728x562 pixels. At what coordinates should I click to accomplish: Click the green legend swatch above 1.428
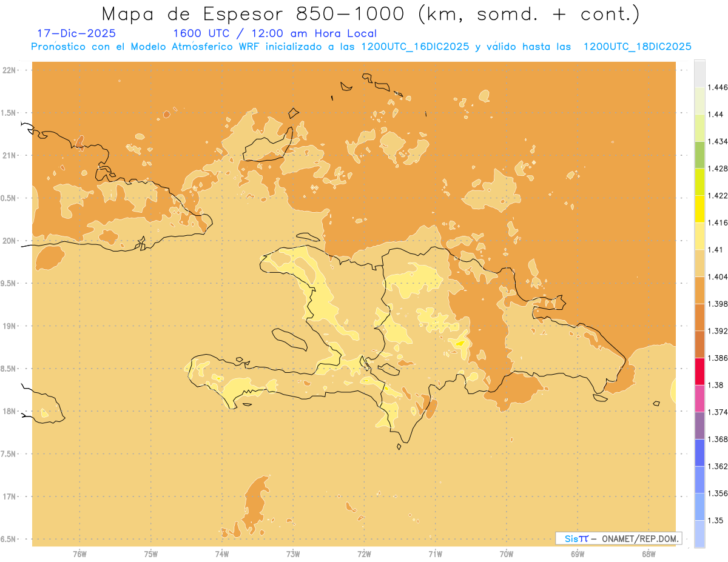[699, 155]
